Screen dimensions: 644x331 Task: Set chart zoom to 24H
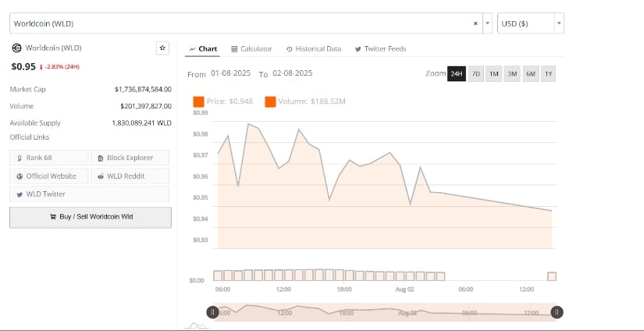[457, 74]
